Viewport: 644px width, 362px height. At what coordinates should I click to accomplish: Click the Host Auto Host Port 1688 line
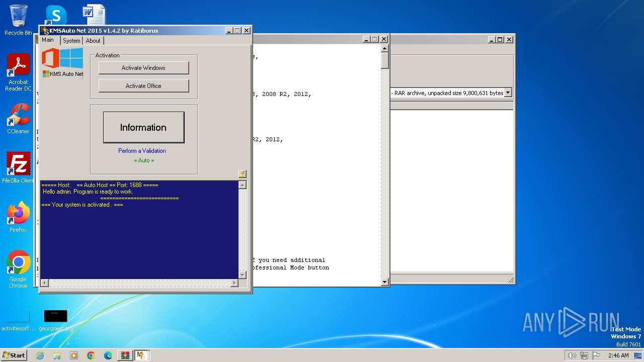[100, 185]
